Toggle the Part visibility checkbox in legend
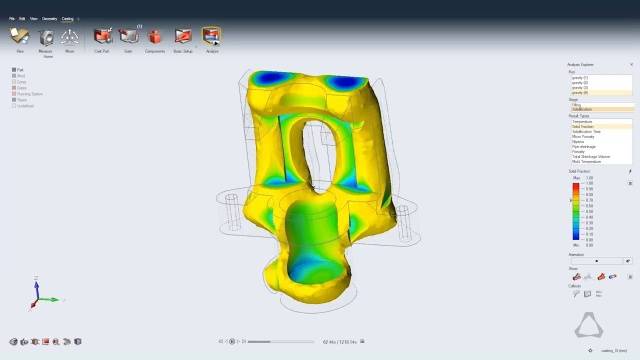This screenshot has height=360, width=640. tap(14, 70)
